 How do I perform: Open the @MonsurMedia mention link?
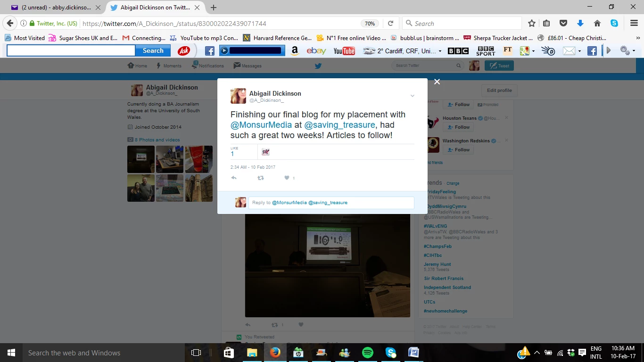(261, 125)
